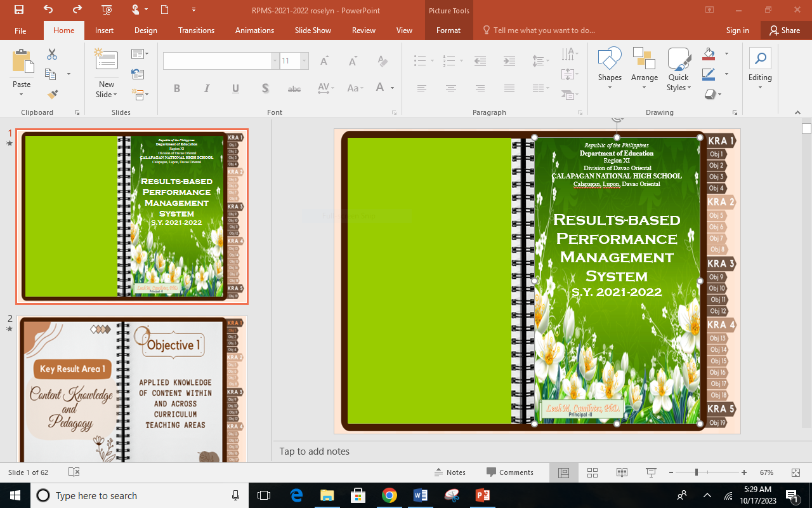Toggle Normal view button in status bar
This screenshot has width=812, height=508.
(563, 472)
